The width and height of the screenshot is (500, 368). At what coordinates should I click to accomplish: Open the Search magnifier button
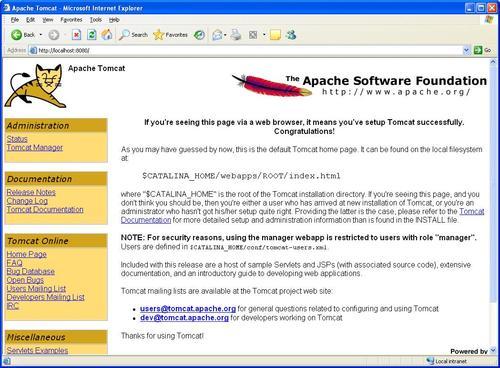pos(133,35)
